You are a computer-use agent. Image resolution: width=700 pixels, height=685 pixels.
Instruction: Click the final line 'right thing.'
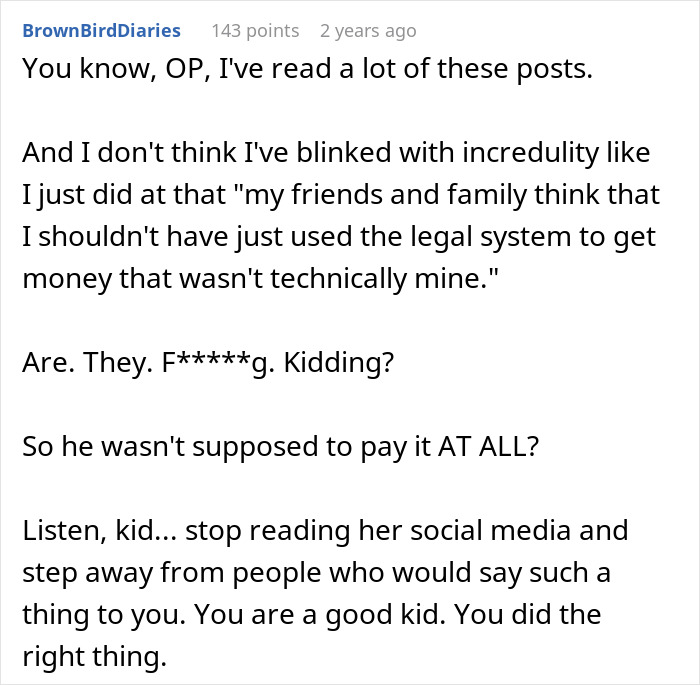[95, 656]
